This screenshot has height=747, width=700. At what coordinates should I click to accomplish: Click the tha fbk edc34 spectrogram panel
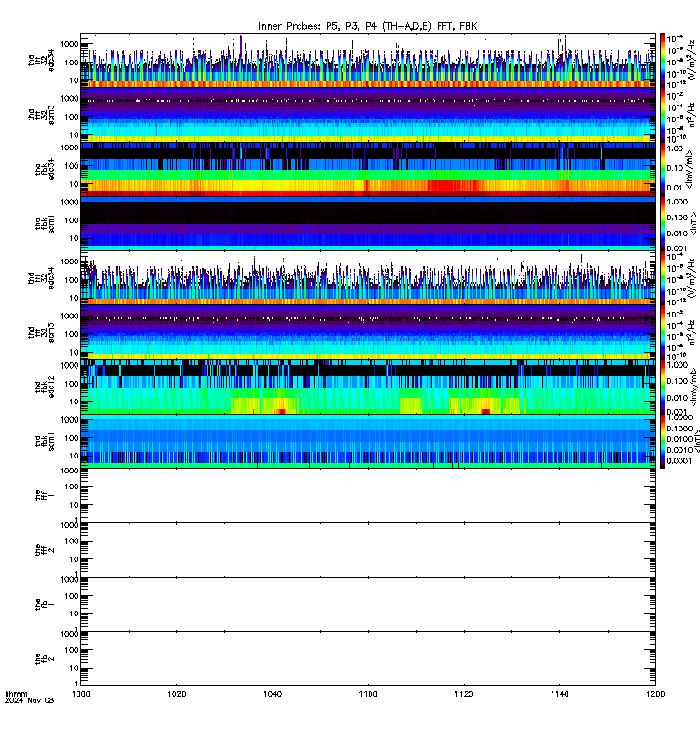(x=368, y=170)
